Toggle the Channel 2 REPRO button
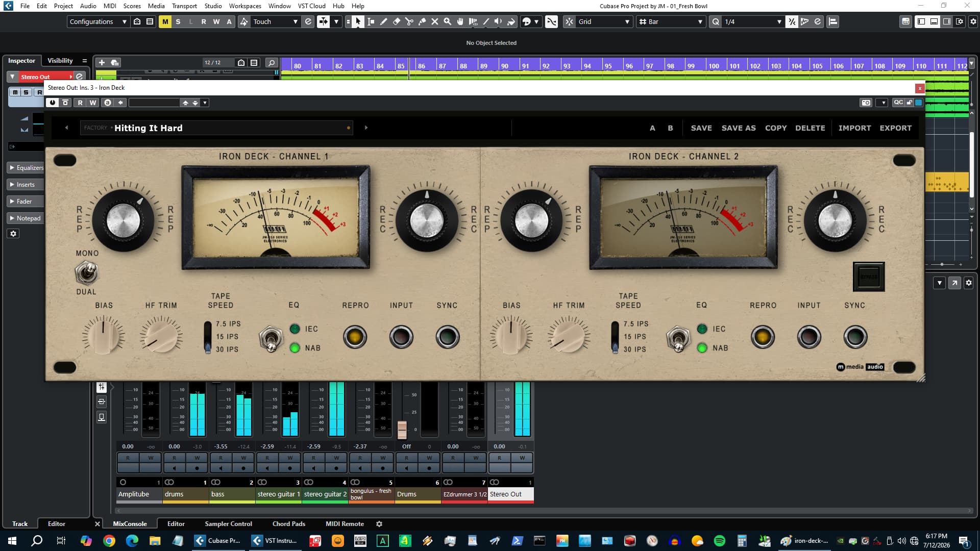The width and height of the screenshot is (980, 551). (763, 337)
